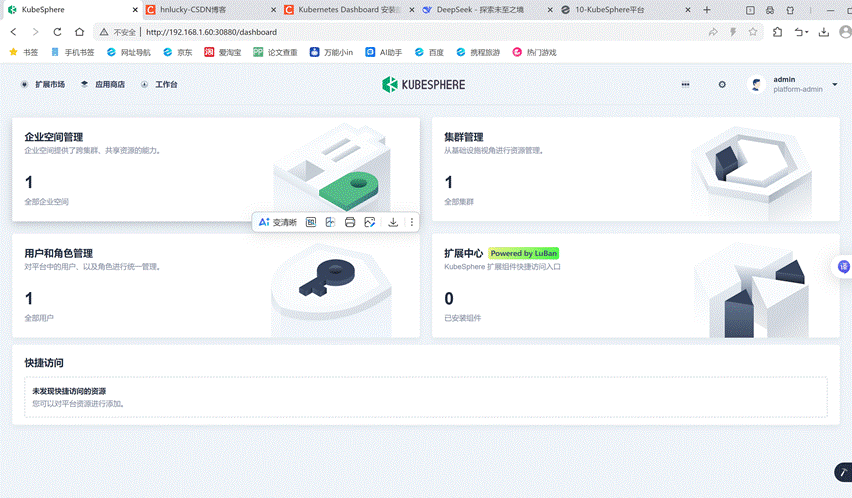Open the 百度 bookmark

(429, 52)
